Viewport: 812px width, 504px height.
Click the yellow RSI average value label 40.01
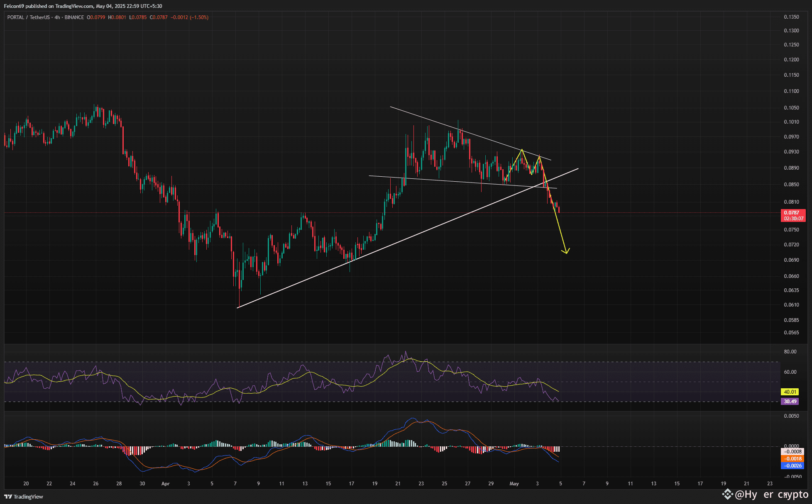pos(790,392)
